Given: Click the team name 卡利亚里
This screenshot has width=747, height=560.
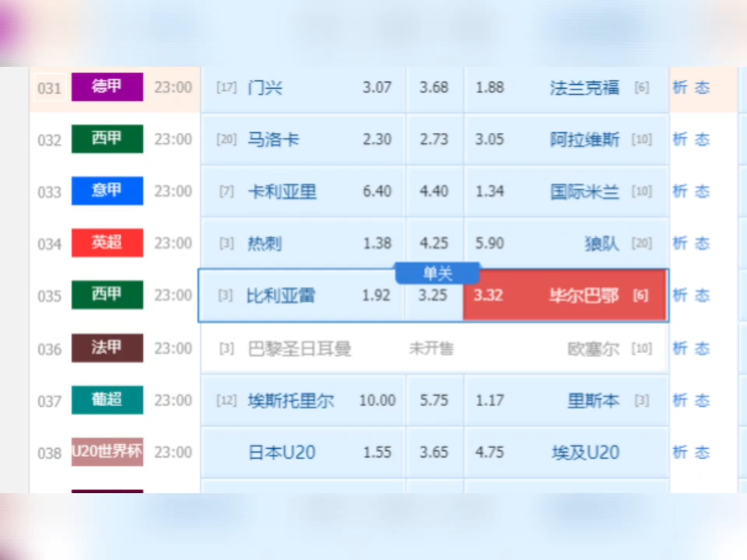Looking at the screenshot, I should coord(282,191).
